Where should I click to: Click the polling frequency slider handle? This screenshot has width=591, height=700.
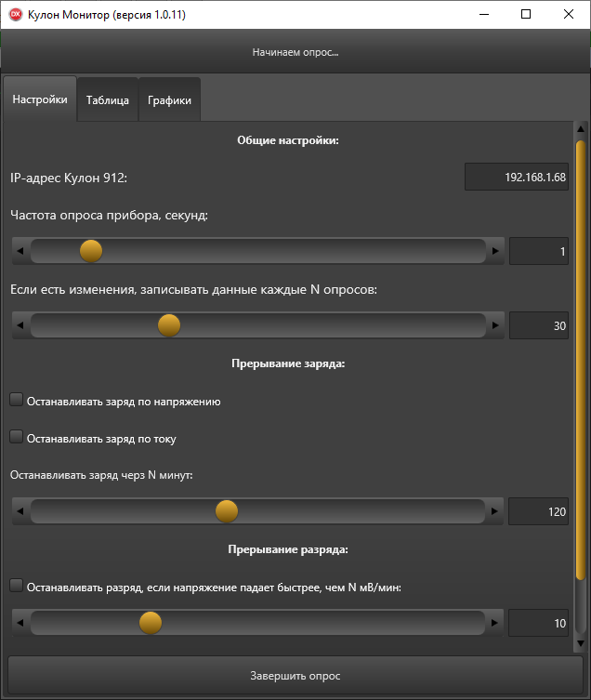pyautogui.click(x=91, y=251)
